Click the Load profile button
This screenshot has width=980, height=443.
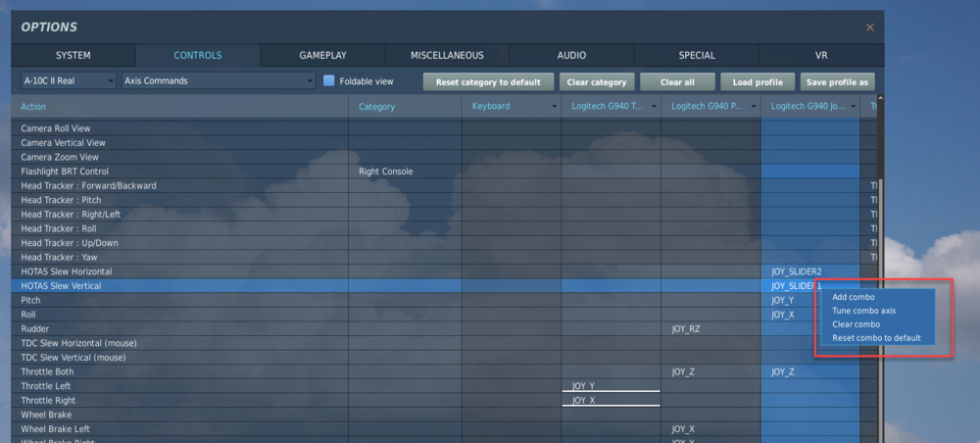(757, 82)
